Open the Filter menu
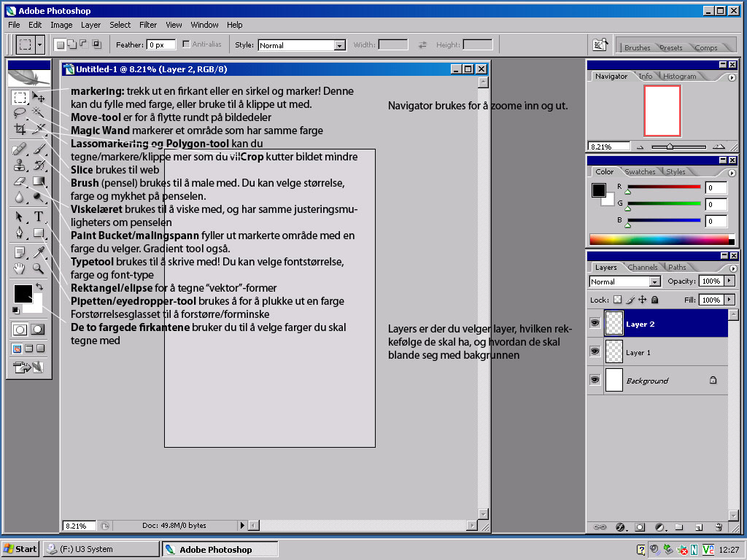This screenshot has width=747, height=560. (x=147, y=25)
